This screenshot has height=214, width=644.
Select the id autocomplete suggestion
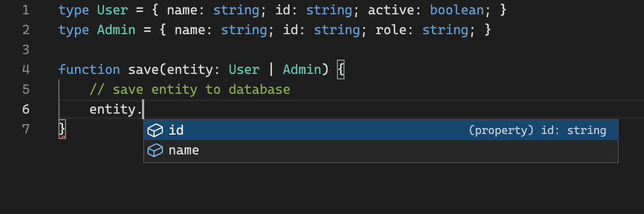(380, 130)
